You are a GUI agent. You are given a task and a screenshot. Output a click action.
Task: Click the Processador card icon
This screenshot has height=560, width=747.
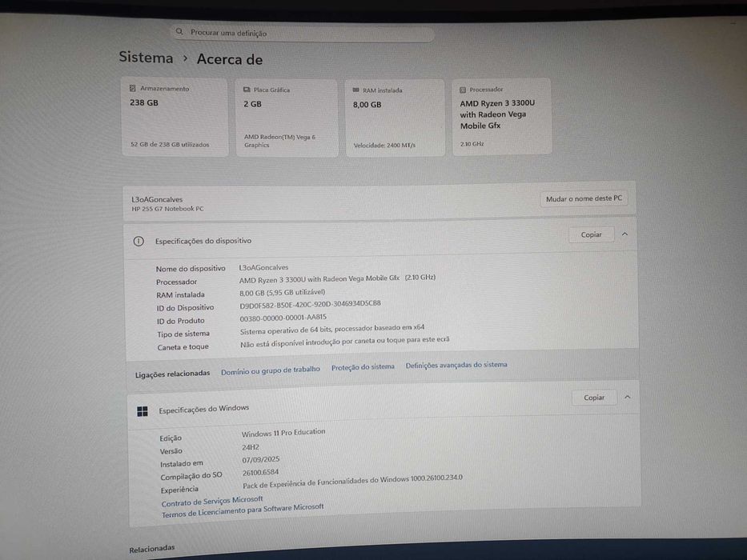click(463, 90)
